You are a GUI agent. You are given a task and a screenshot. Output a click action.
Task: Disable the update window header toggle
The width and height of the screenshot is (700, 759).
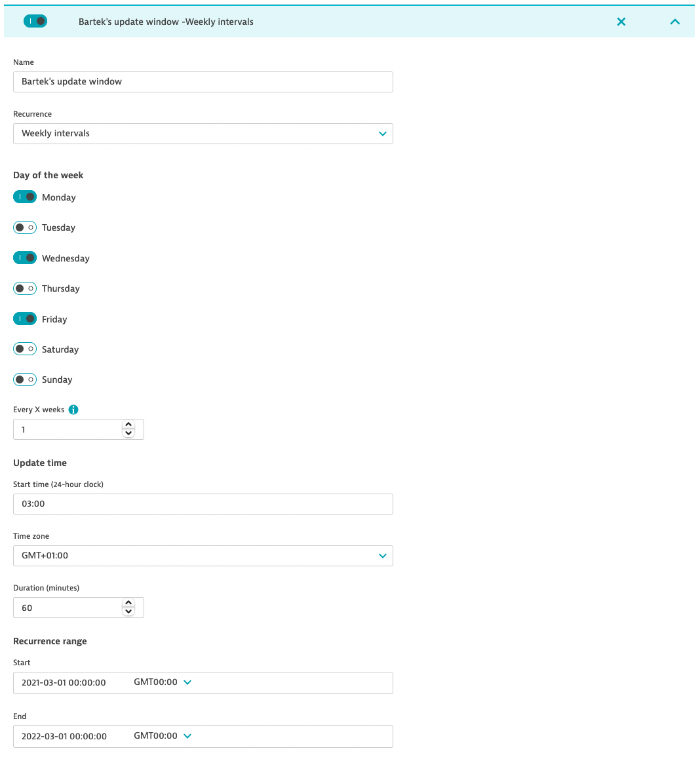[35, 21]
